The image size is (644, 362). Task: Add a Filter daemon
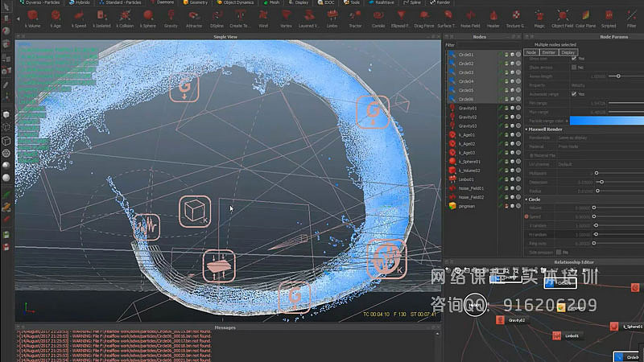631,19
